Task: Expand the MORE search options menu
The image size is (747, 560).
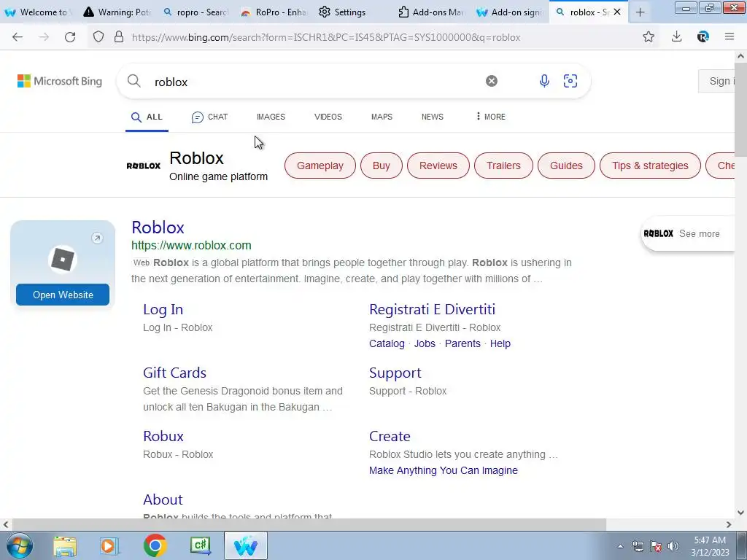Action: pos(491,117)
